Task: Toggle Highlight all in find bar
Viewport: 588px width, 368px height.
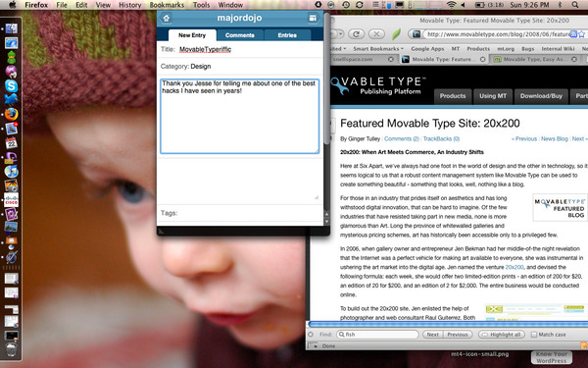Action: (502, 335)
